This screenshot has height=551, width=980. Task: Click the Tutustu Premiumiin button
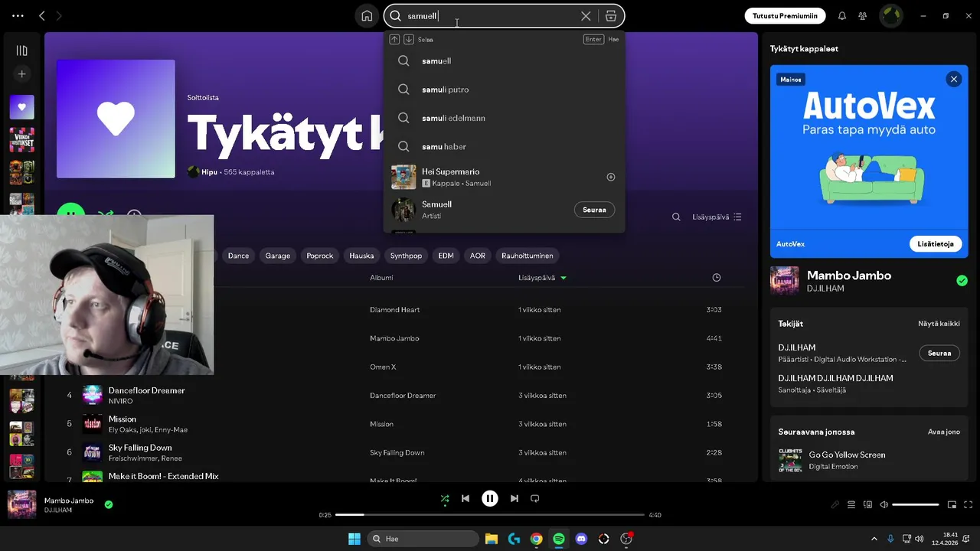(785, 16)
